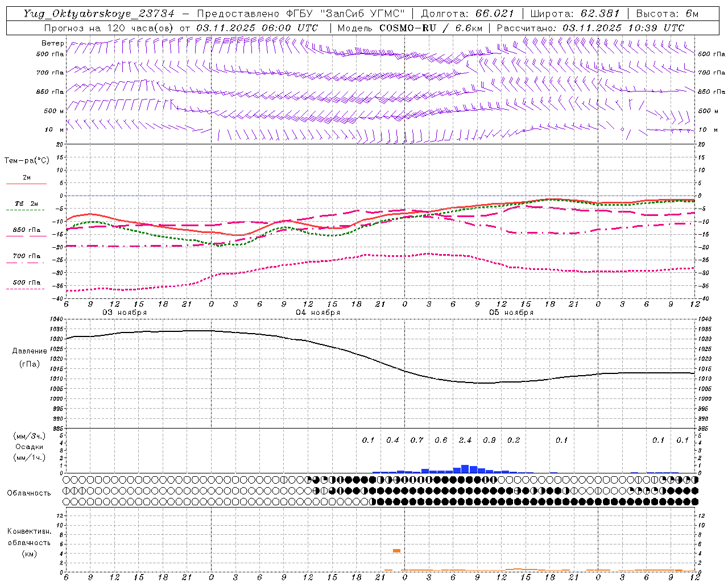
Task: Select the 'Долгота: 66.021' longitude value
Action: click(x=468, y=14)
